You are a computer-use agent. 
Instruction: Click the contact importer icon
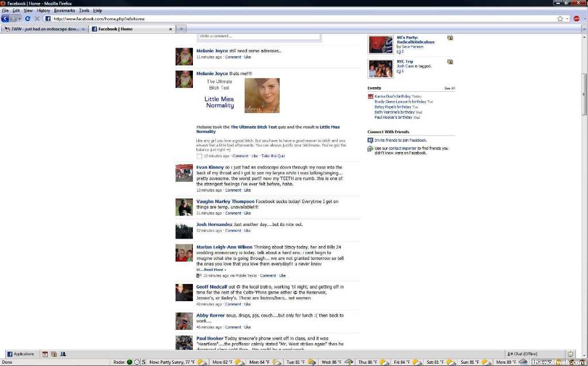click(x=370, y=149)
